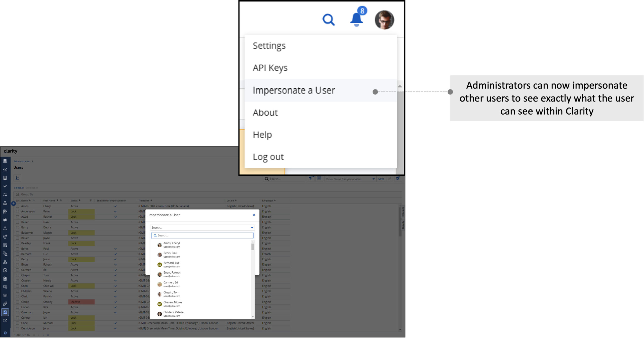Click down arrow of user list scrollbar
The height and width of the screenshot is (338, 644).
(x=253, y=317)
